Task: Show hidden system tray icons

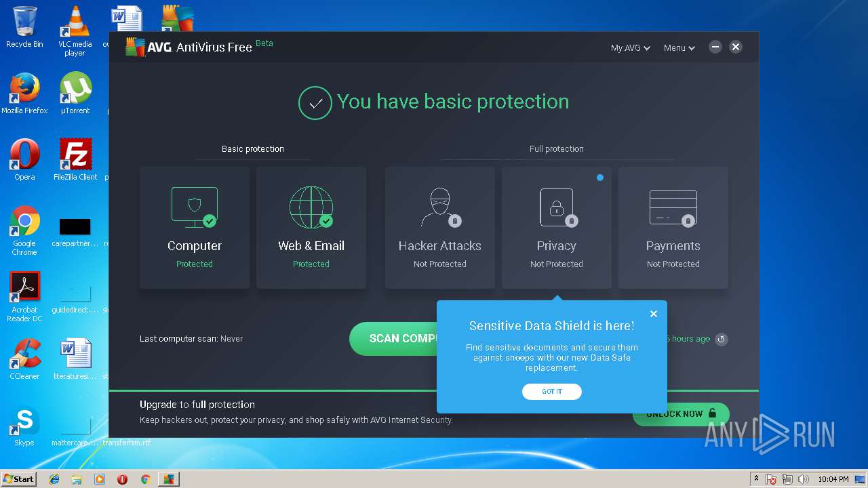Action: (756, 479)
